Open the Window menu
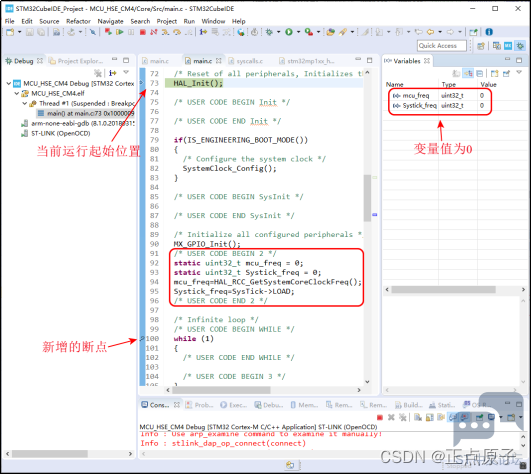 [x=213, y=21]
